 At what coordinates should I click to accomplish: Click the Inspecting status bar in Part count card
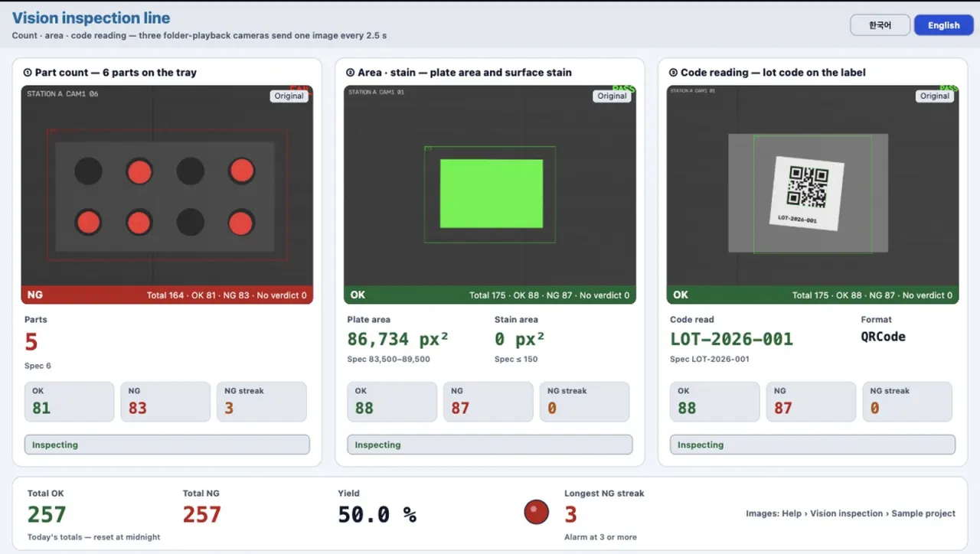tap(167, 445)
